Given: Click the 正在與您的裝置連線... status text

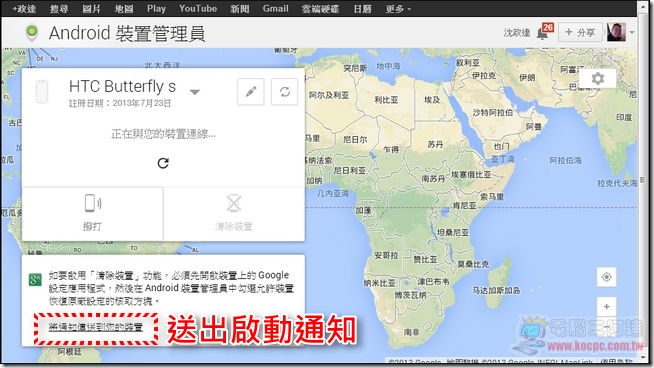Looking at the screenshot, I should click(163, 134).
